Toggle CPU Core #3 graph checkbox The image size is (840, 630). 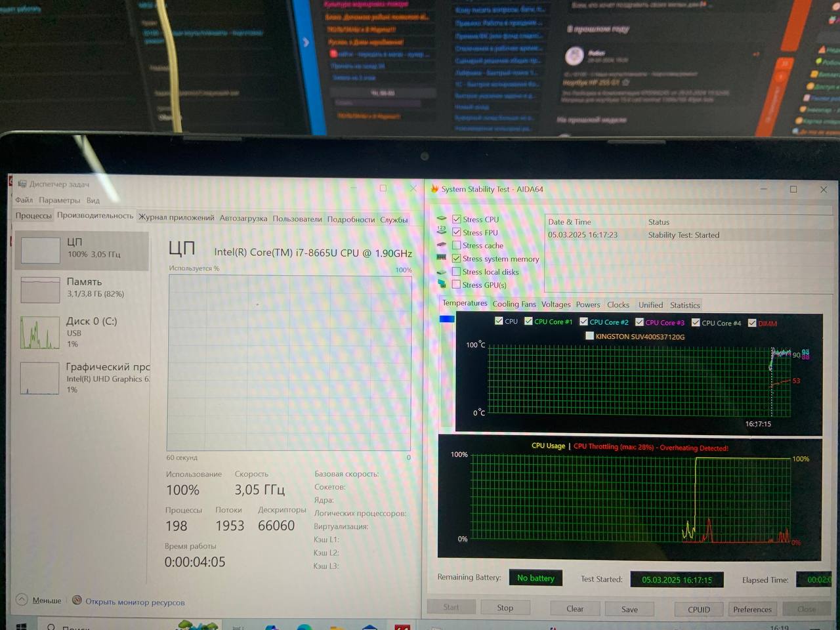click(x=639, y=322)
